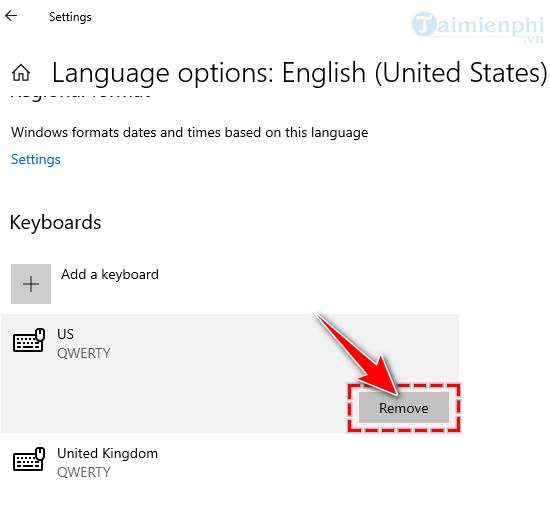Click QWERTY text under United Kingdom

[84, 472]
